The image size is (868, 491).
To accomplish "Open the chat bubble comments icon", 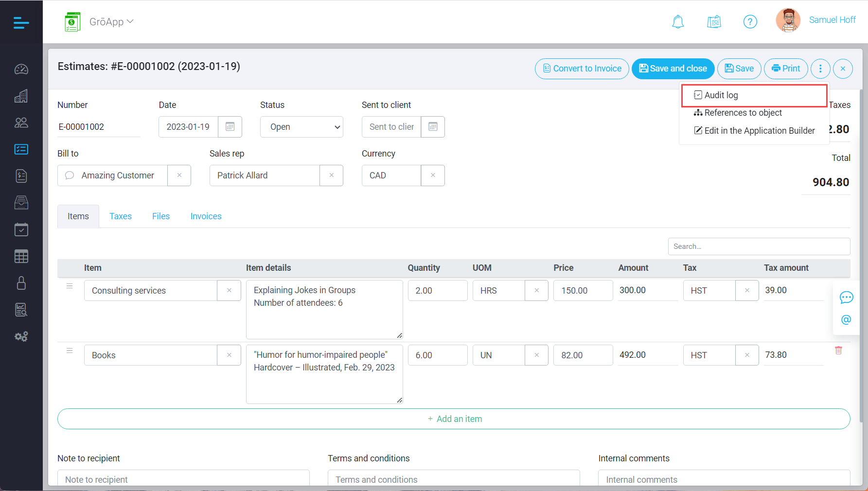I will (846, 298).
